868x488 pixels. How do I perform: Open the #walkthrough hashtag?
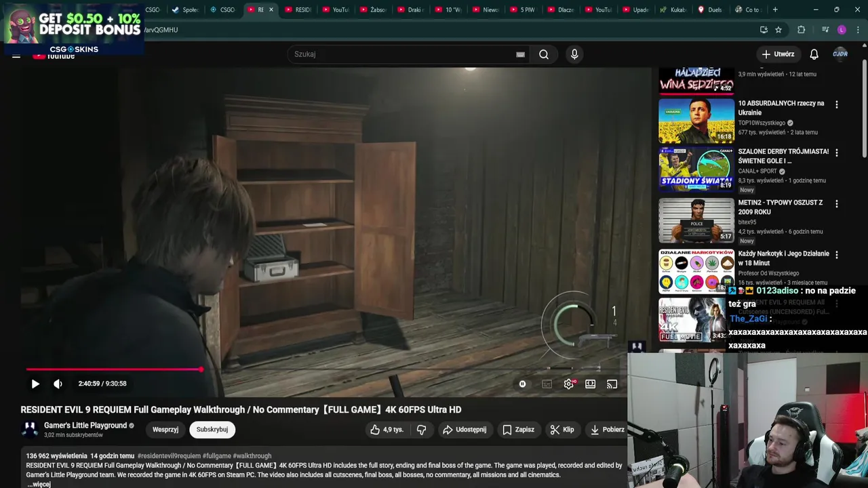[252, 456]
